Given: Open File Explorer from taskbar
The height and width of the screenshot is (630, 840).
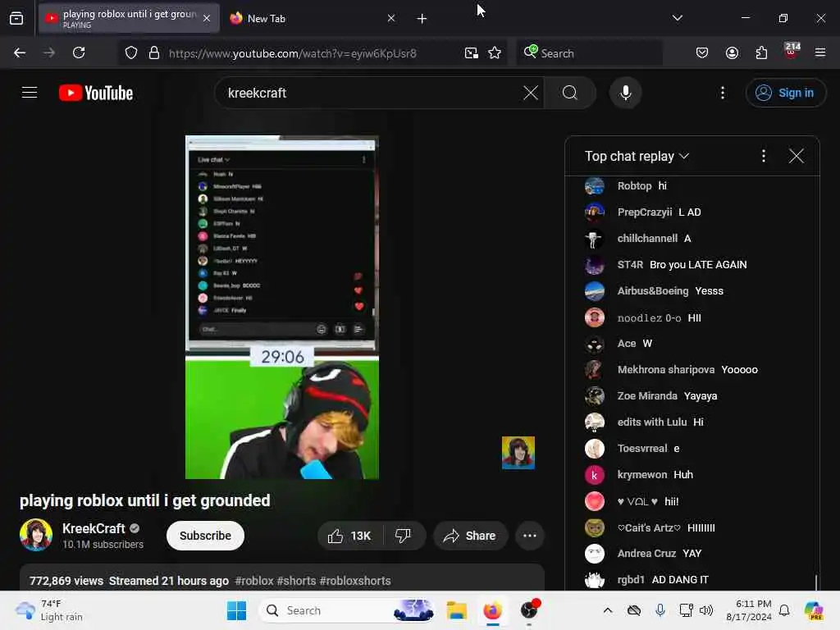Looking at the screenshot, I should pos(456,610).
